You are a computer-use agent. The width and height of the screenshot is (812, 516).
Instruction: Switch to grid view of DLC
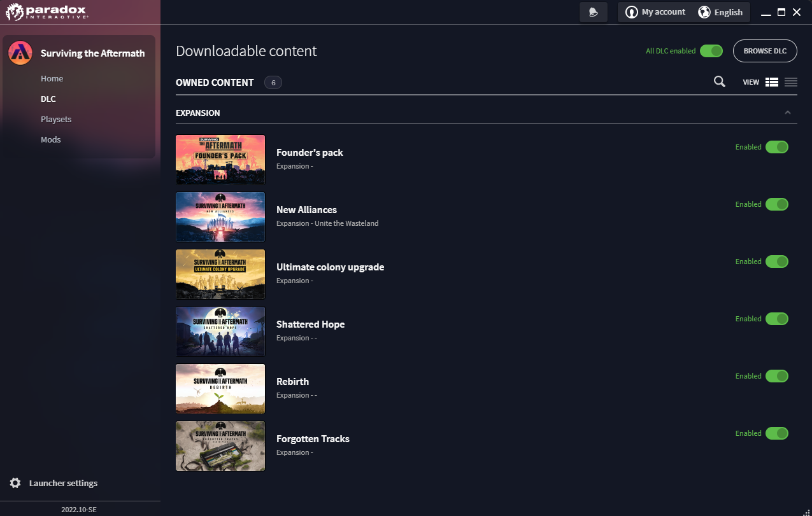pyautogui.click(x=771, y=81)
